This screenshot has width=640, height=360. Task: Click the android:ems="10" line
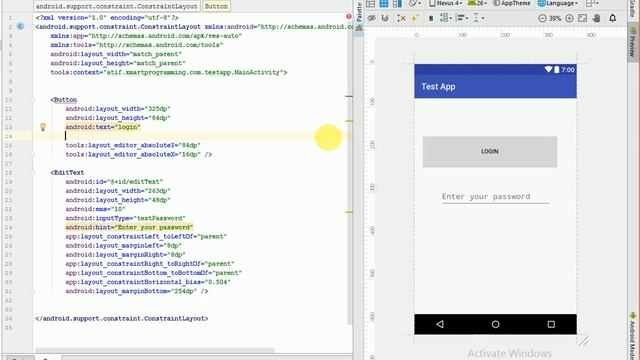95,209
